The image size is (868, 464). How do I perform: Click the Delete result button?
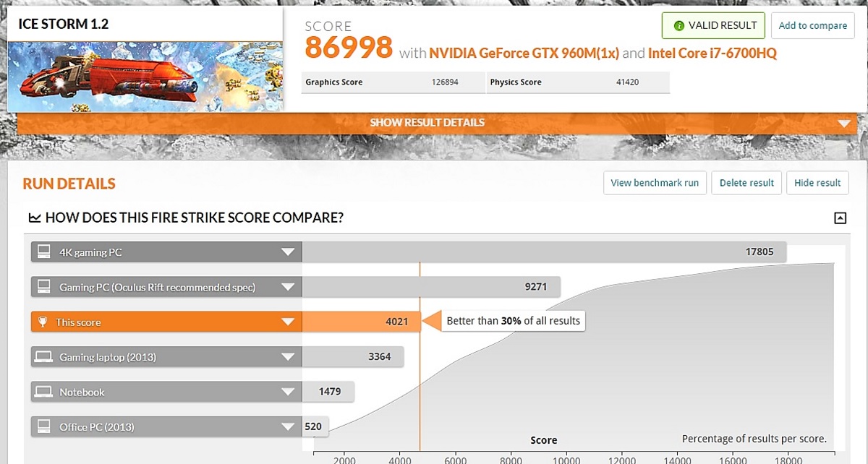coord(746,183)
